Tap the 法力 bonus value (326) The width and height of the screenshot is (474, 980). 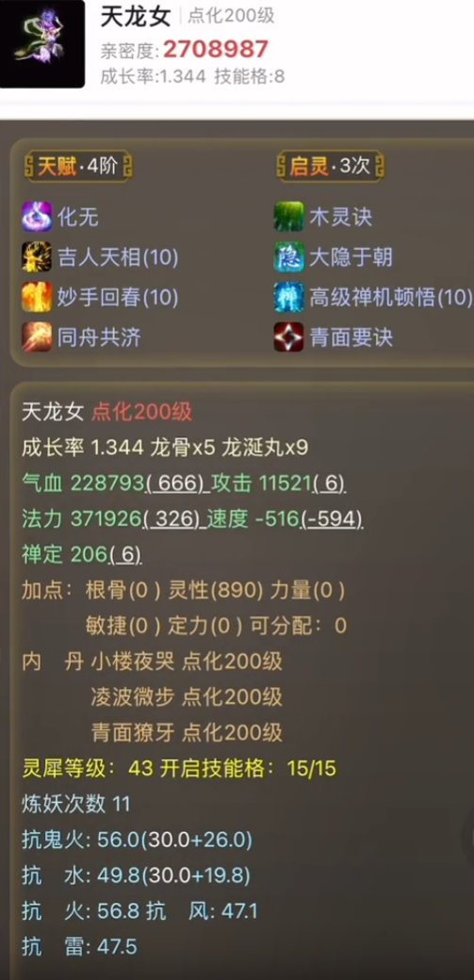click(175, 519)
